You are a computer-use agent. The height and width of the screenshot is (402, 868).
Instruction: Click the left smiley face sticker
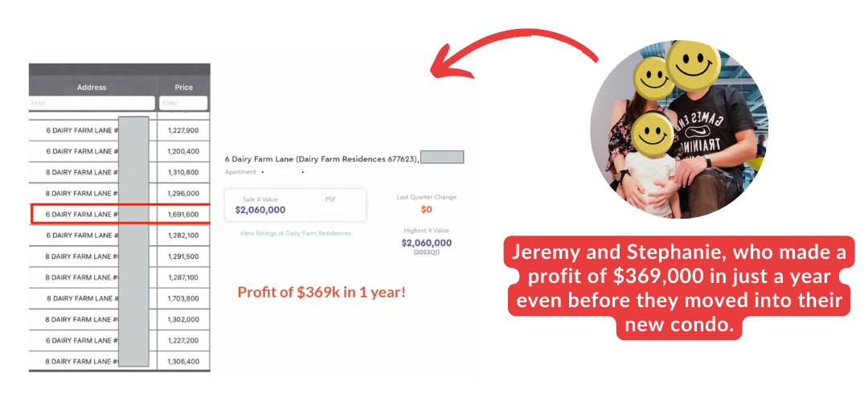pyautogui.click(x=652, y=76)
